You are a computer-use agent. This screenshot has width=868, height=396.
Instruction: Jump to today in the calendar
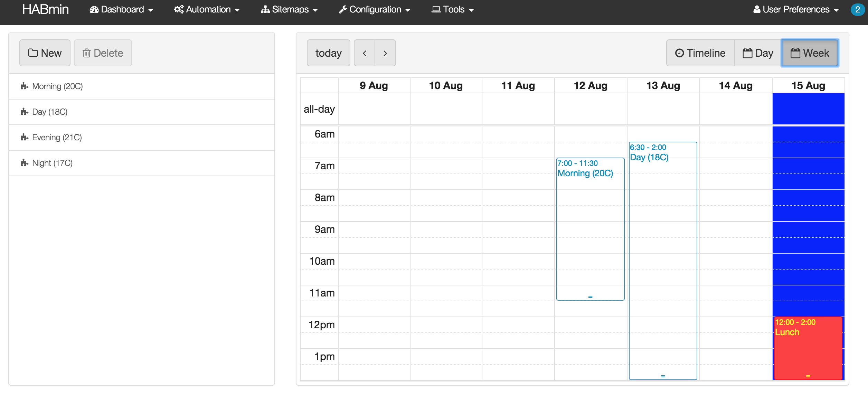(x=328, y=53)
